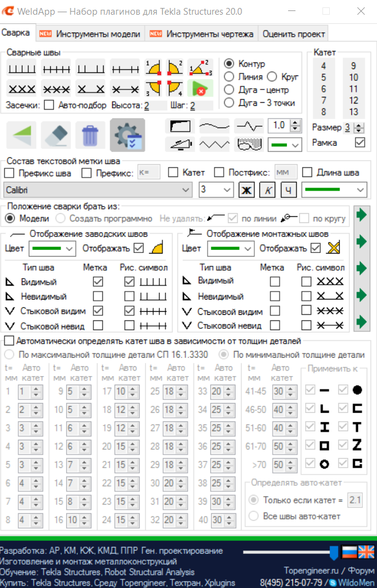
Task: Check the Длина шва checkbox
Action: click(307, 173)
